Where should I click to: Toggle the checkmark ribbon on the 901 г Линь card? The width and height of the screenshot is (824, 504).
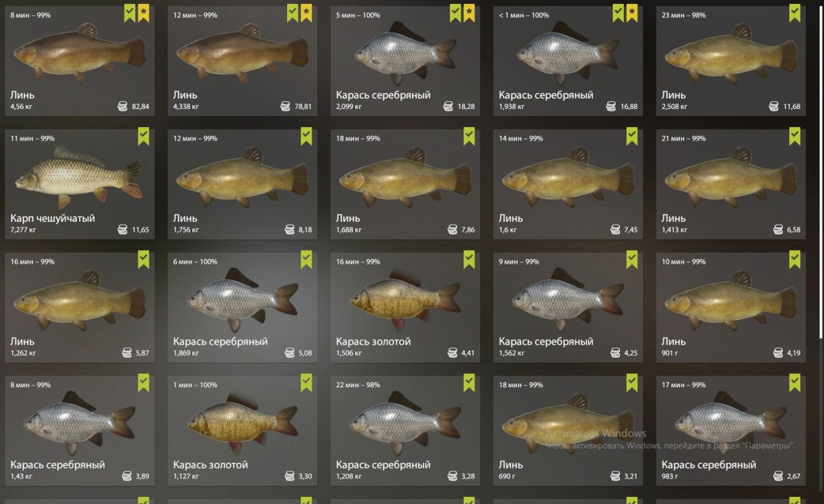click(x=794, y=259)
